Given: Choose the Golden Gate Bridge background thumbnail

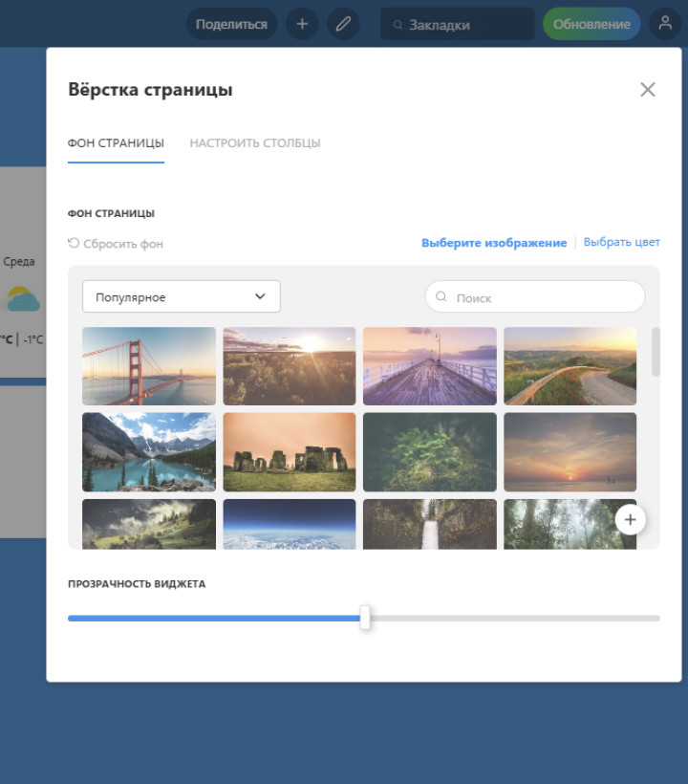Looking at the screenshot, I should coord(149,366).
